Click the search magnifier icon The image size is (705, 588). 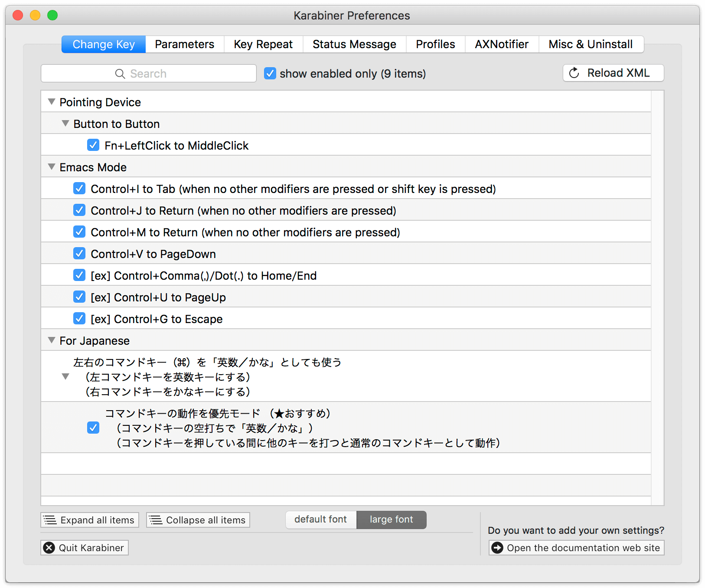pos(120,74)
